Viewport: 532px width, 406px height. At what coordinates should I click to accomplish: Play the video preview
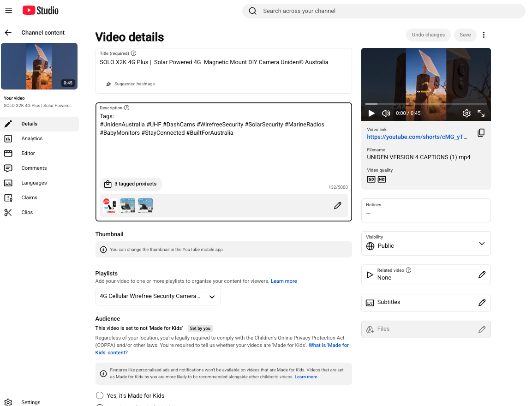371,113
